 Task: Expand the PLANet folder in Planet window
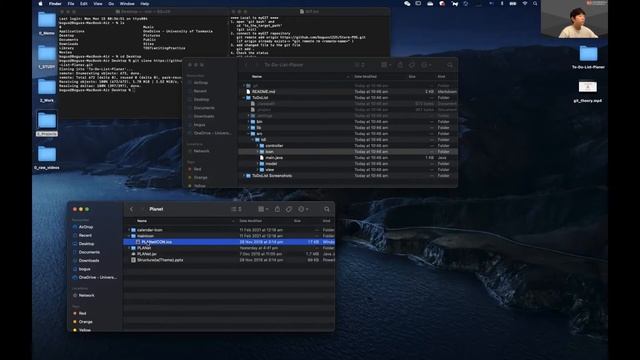coord(129,248)
